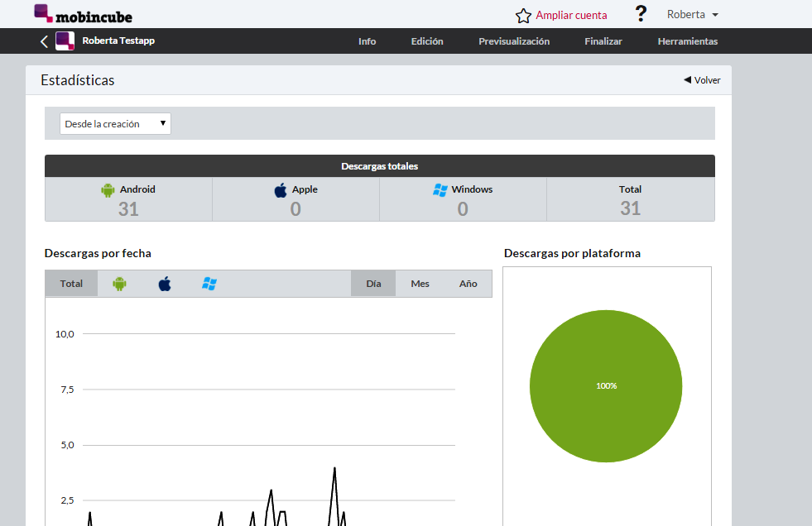Switch chart grouping to Mes
812x526 pixels.
[x=420, y=284]
